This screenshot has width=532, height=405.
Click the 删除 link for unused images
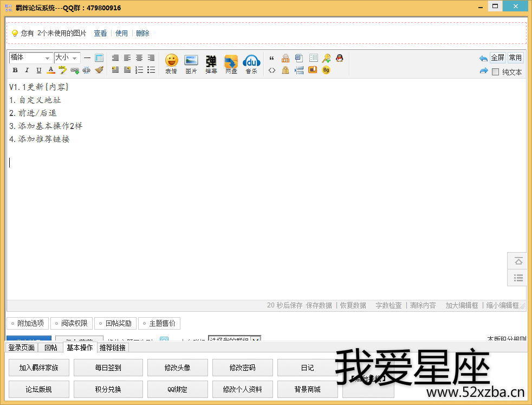click(x=142, y=33)
